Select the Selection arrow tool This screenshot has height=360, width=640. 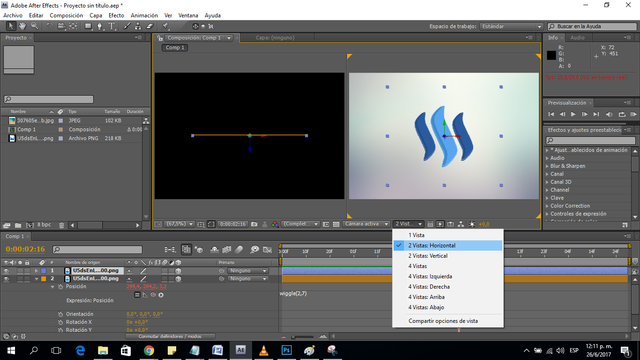coord(11,26)
